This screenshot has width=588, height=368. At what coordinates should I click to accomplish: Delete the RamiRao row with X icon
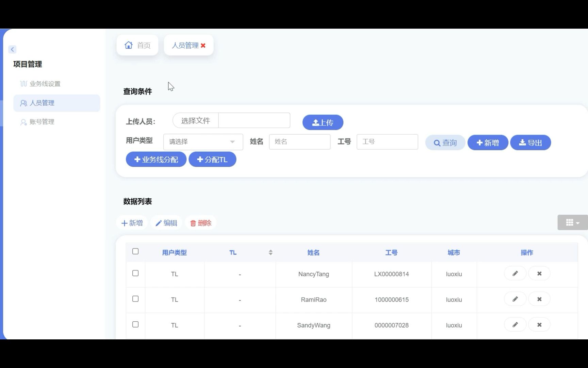click(x=539, y=299)
